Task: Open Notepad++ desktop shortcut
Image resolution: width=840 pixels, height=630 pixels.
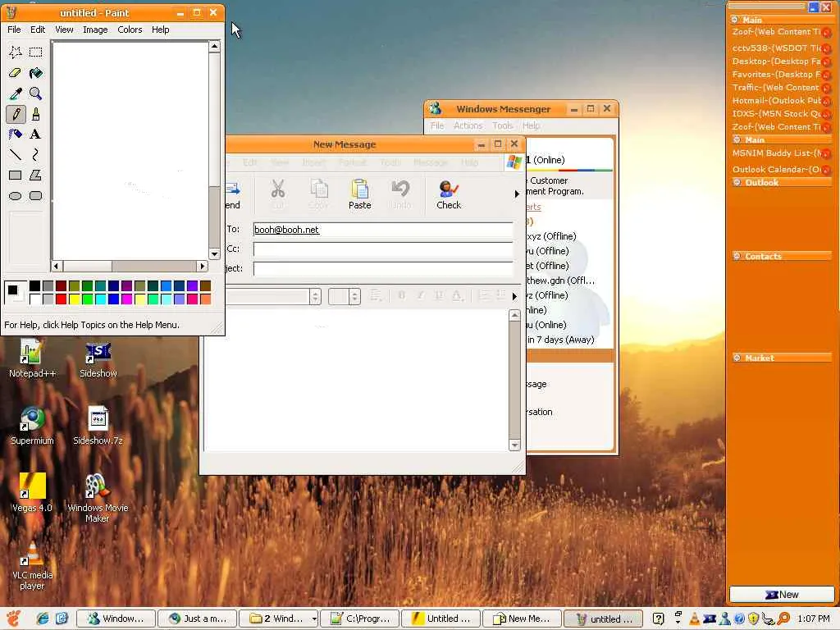Action: click(x=32, y=359)
